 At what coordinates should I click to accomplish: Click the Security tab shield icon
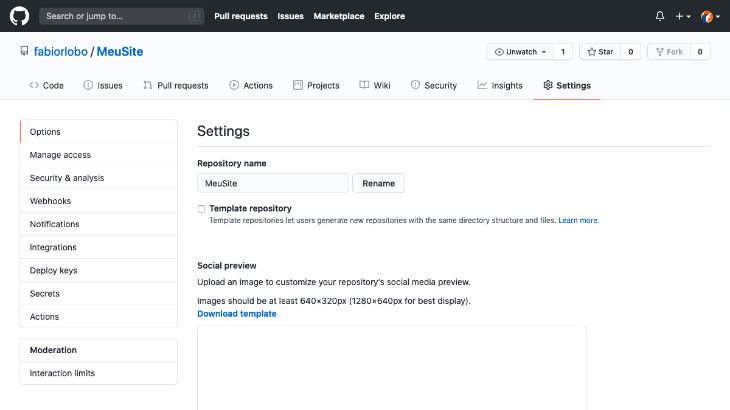tap(415, 85)
